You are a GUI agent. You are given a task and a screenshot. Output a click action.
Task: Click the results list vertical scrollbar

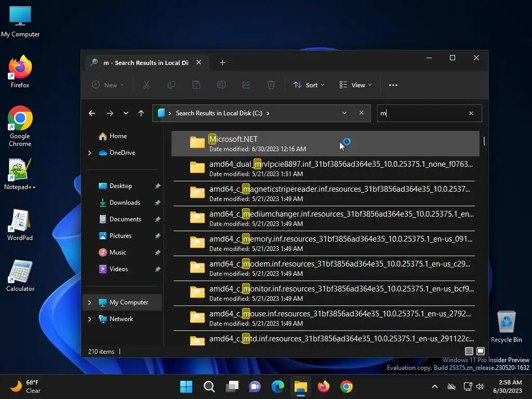click(x=484, y=141)
